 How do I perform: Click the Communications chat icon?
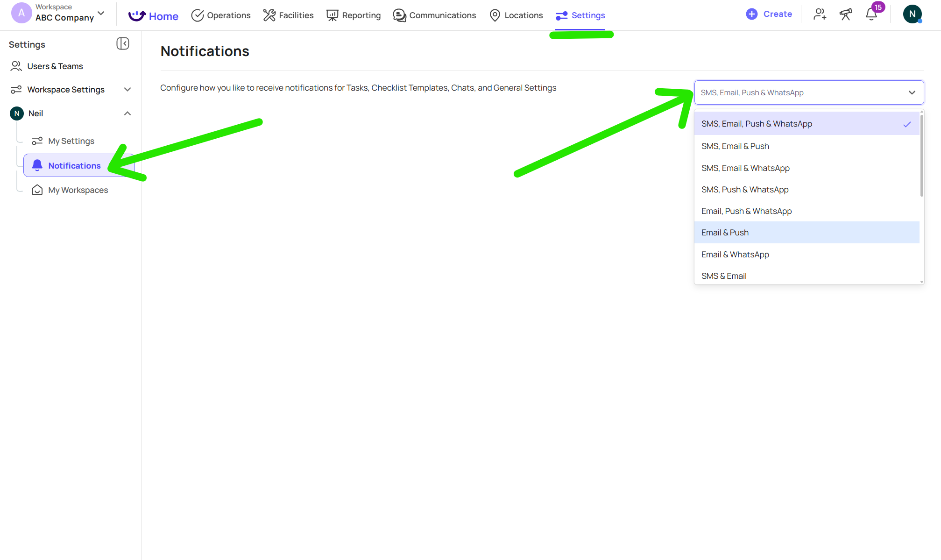pyautogui.click(x=399, y=15)
